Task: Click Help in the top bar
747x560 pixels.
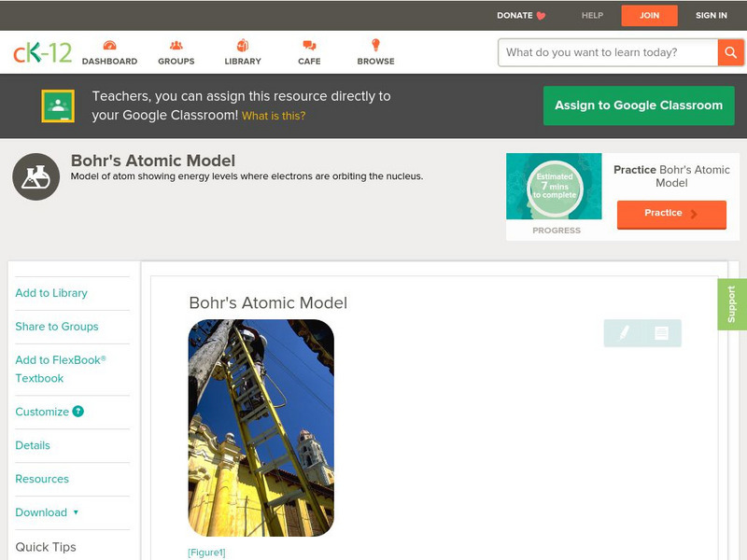Action: pyautogui.click(x=592, y=15)
